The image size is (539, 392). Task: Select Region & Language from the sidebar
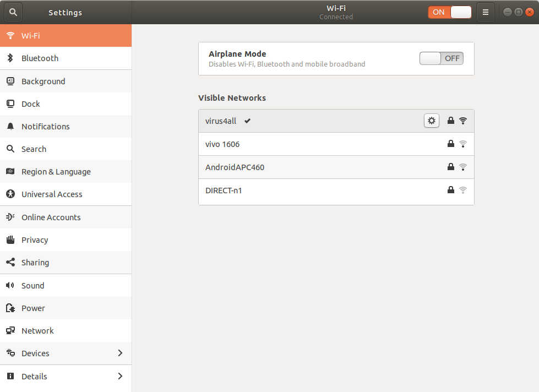point(56,171)
